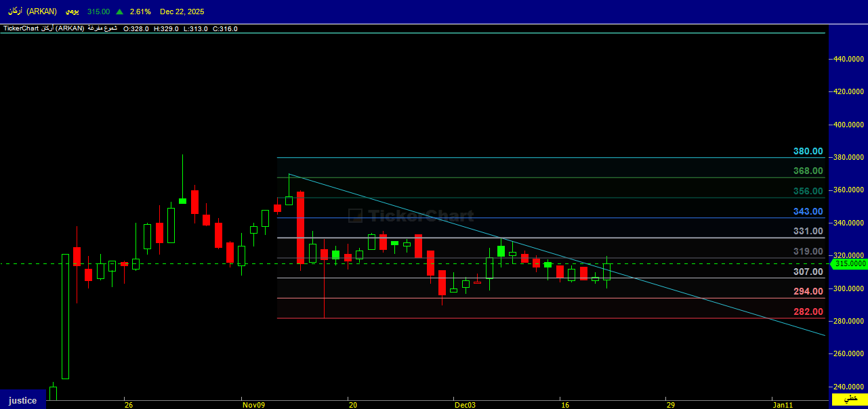Select the 368.00 Fibonacci level label
868x409 pixels.
pyautogui.click(x=808, y=171)
